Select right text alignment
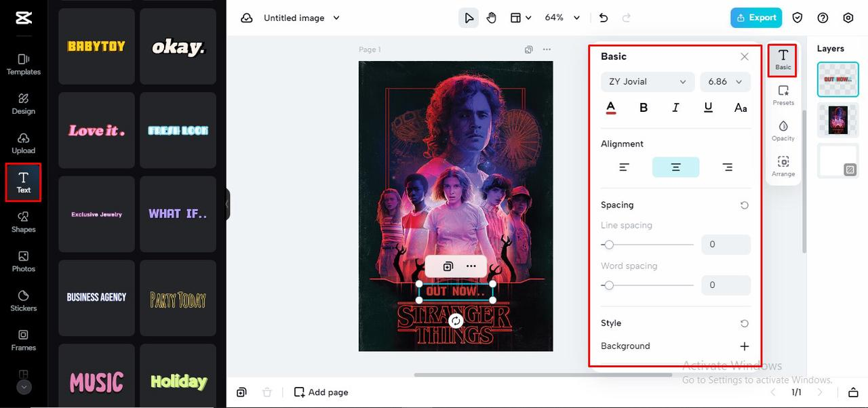The width and height of the screenshot is (868, 408). click(727, 167)
